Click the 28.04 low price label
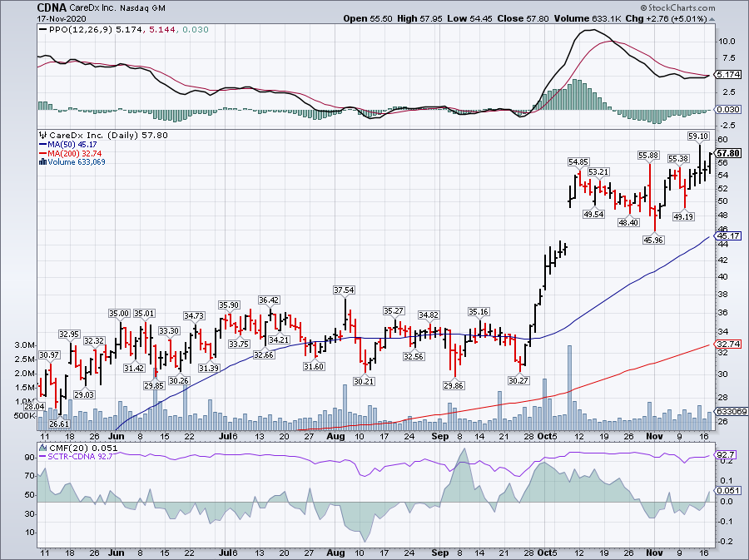Viewport: 749px width, 560px height. click(x=34, y=407)
